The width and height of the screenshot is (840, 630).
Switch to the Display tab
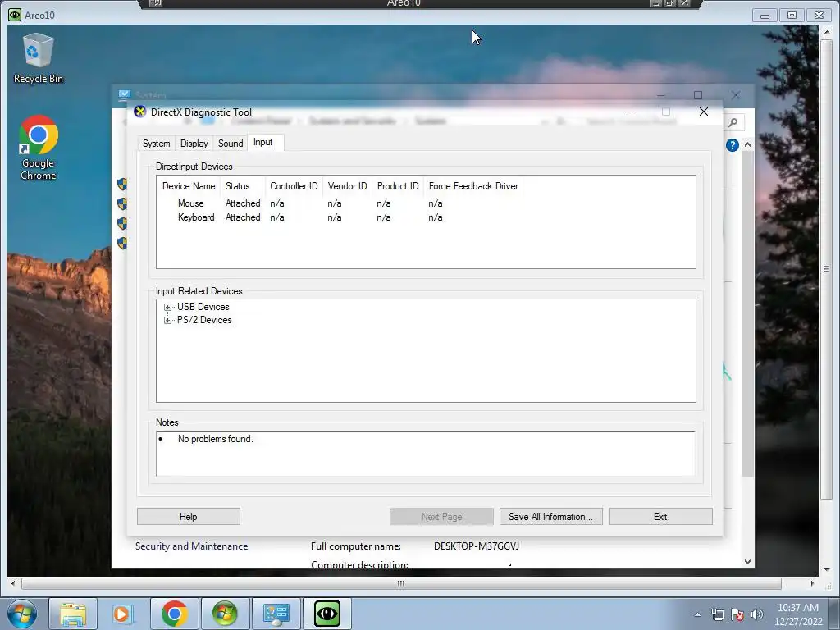pos(194,144)
